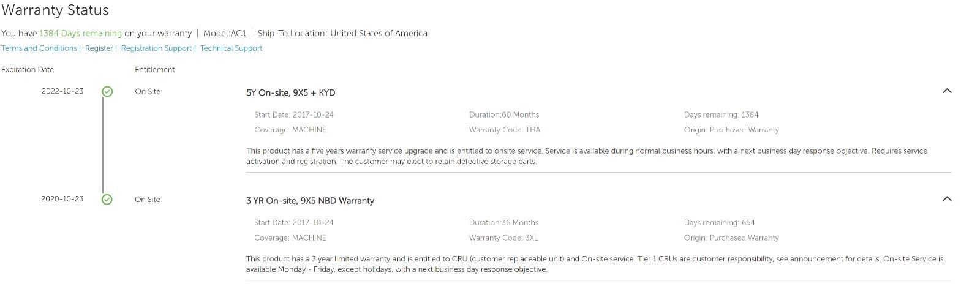Click the green 1384 Days remaining text

80,34
